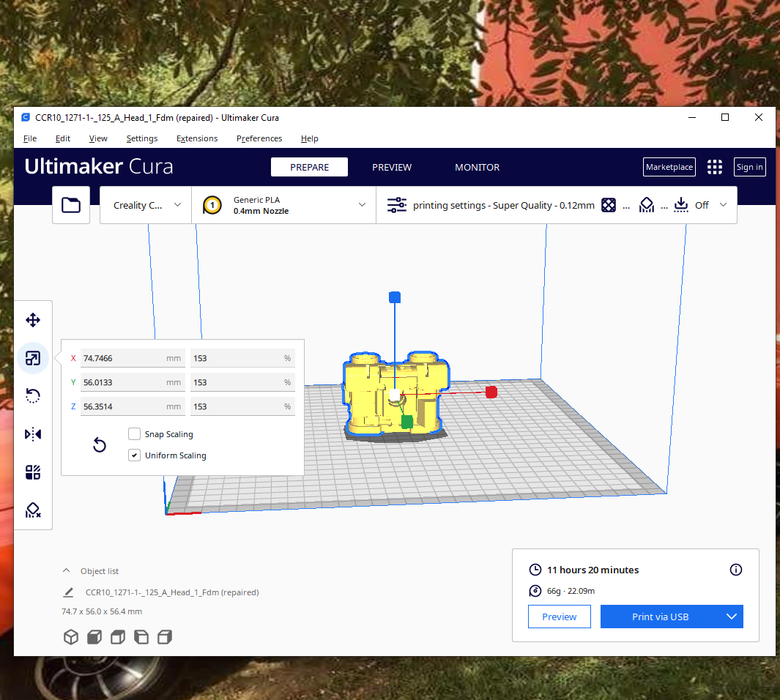Click the X size mm field

point(133,358)
